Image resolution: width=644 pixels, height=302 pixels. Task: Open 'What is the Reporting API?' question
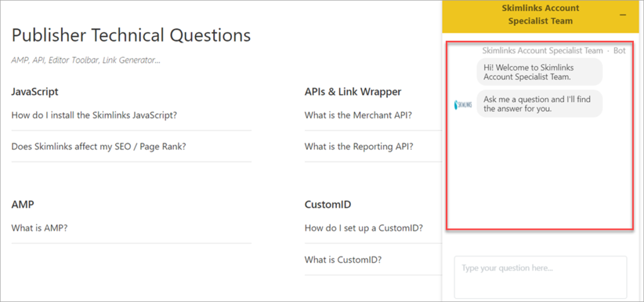tap(358, 147)
